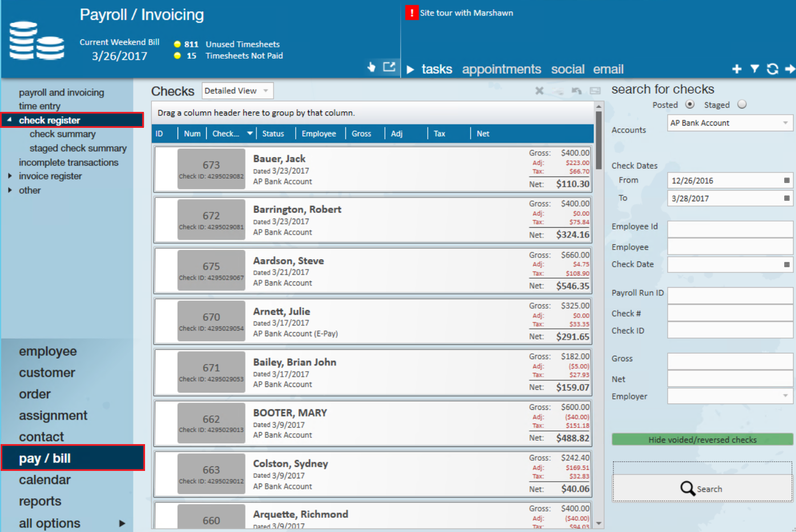
Task: Open the pay / bill section
Action: click(x=73, y=458)
